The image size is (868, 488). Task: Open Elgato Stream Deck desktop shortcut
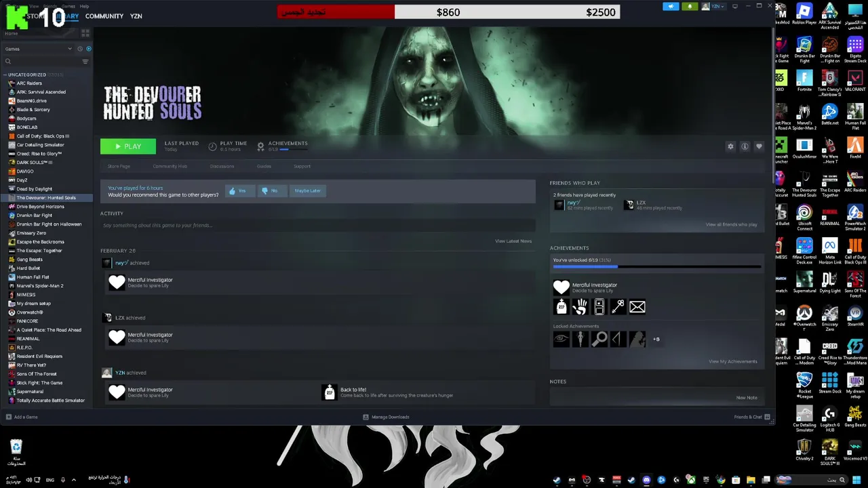855,50
